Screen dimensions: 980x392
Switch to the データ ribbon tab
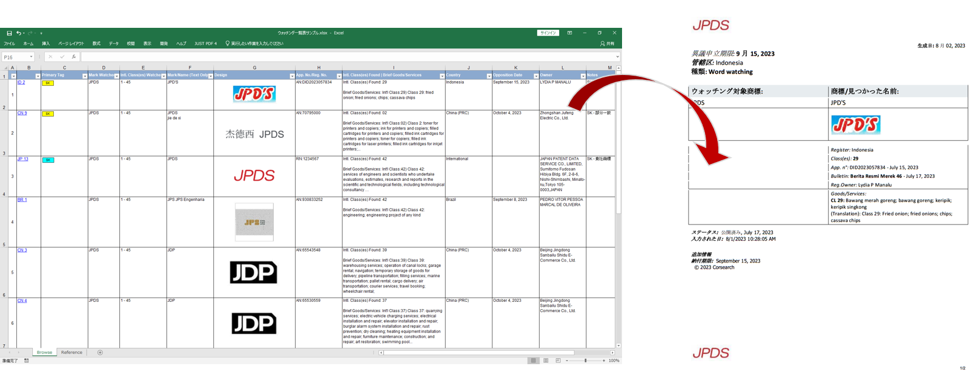coord(114,44)
